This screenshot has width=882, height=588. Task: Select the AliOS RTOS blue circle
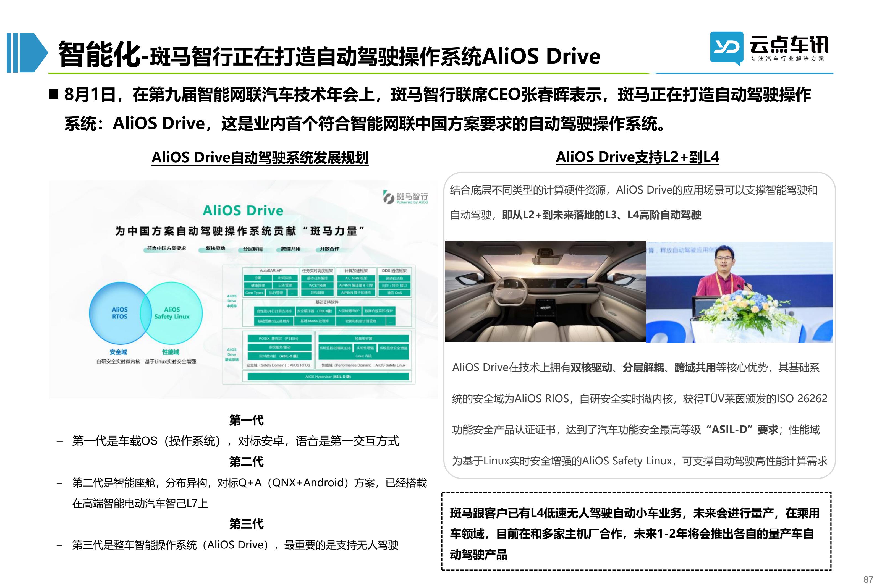[120, 313]
